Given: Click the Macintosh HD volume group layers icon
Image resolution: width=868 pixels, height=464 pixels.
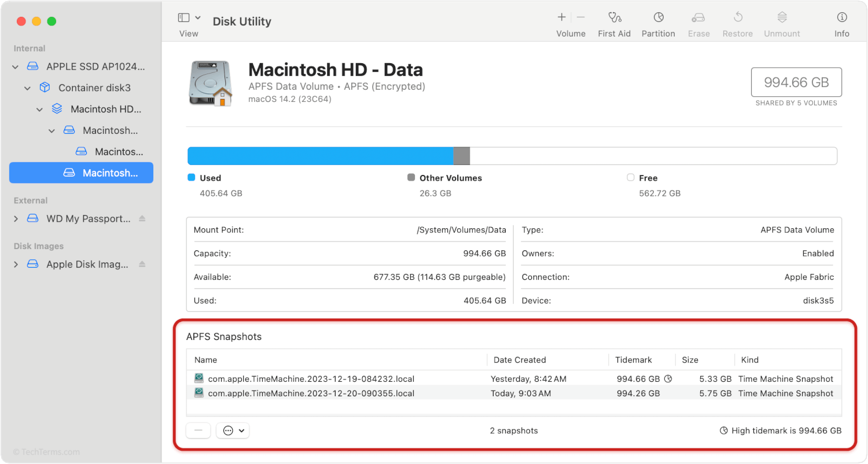Looking at the screenshot, I should [x=57, y=109].
